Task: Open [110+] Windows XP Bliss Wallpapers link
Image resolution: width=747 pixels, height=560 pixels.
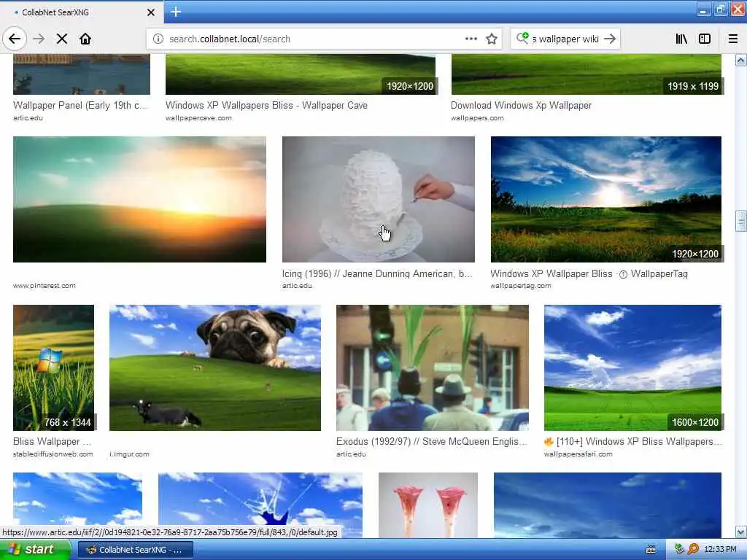Action: [634, 441]
